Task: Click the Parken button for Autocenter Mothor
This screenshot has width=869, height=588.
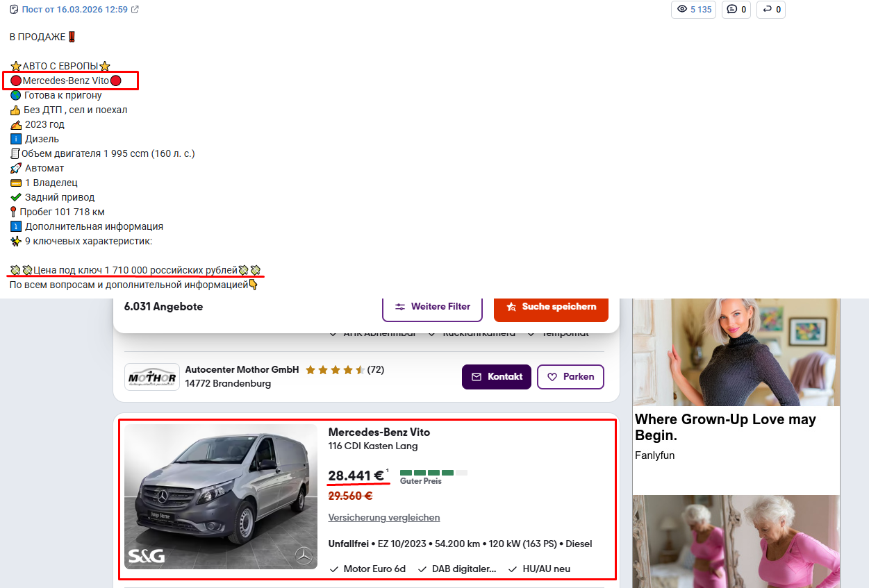Action: point(570,377)
